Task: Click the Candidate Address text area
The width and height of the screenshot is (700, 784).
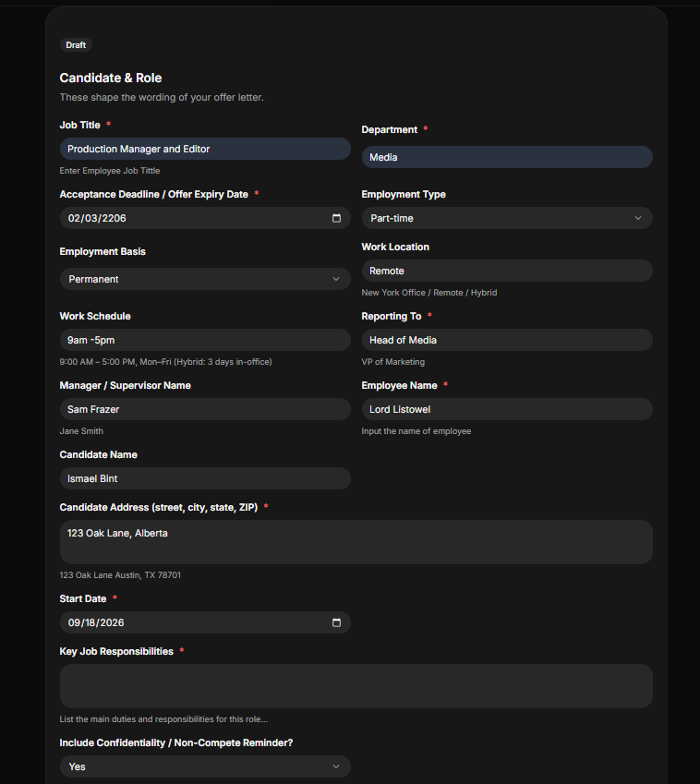Action: click(356, 542)
